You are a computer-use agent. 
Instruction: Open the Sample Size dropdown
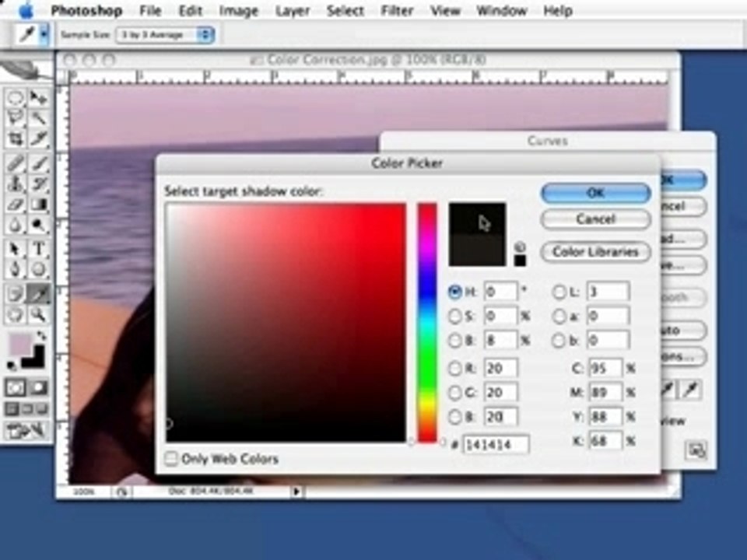tap(165, 35)
